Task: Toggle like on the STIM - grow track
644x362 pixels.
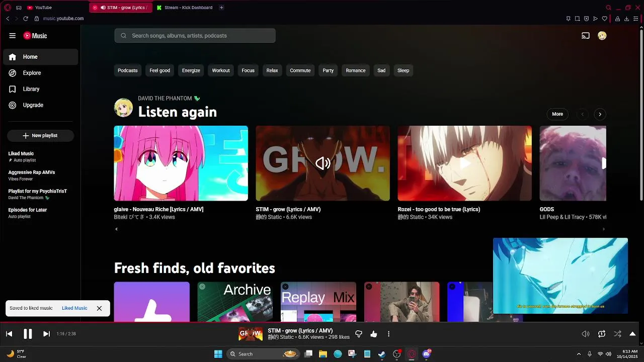Action: 374,334
